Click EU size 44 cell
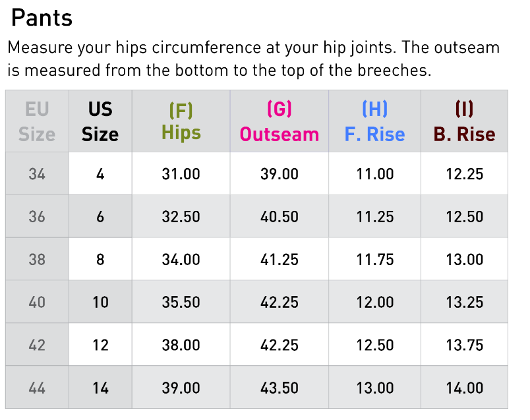 pyautogui.click(x=37, y=388)
